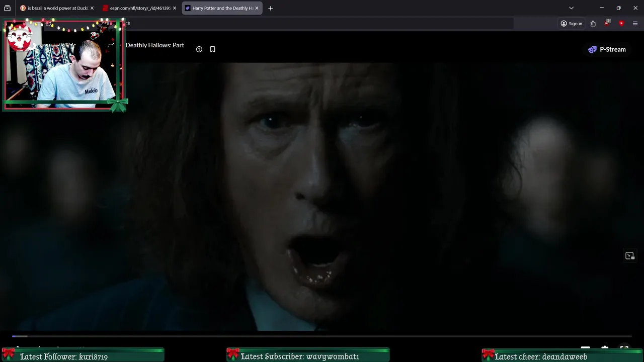Close the espn.com tab
Screen dimensions: 644x362
[x=175, y=8]
